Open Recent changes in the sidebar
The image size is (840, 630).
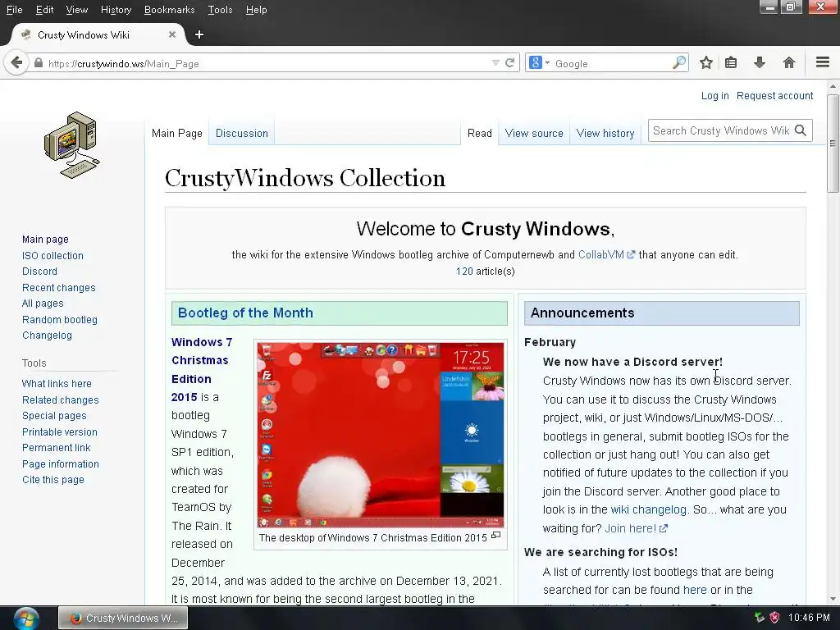59,288
